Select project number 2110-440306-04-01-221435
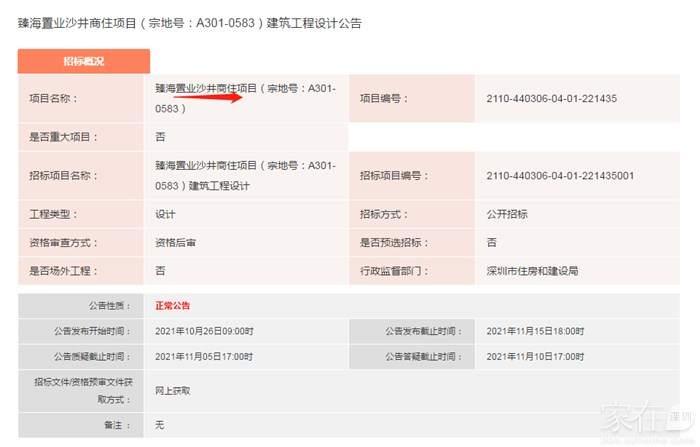This screenshot has height=447, width=700. [551, 98]
